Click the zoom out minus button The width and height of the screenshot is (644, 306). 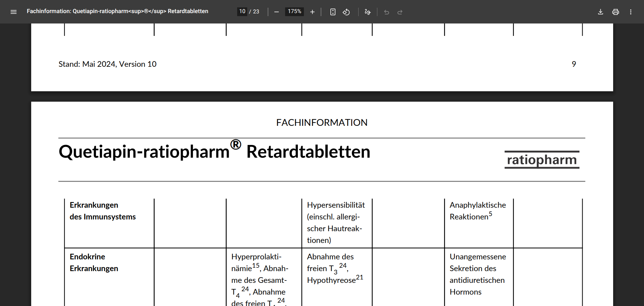point(276,12)
